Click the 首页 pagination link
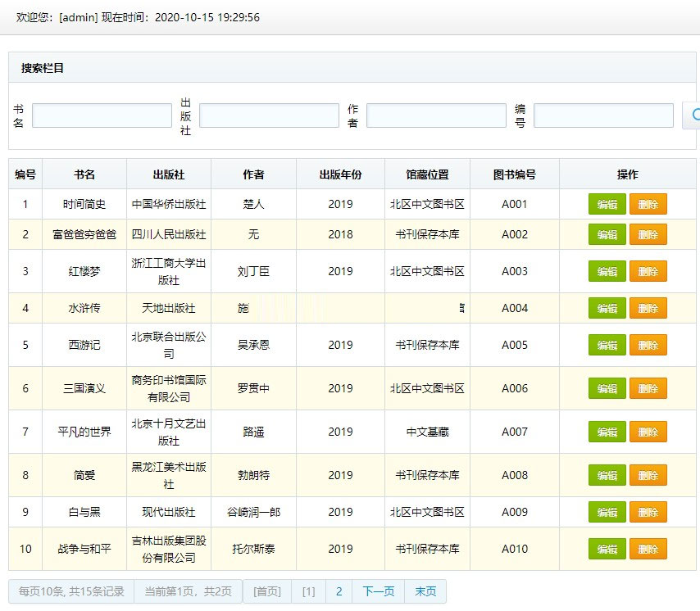 [267, 591]
